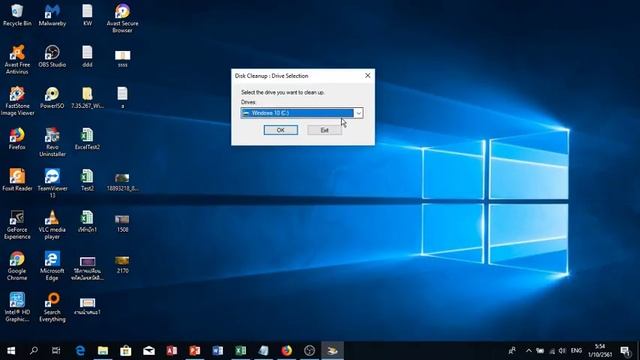Open GeForce Experience shortcut
This screenshot has width=640, height=360.
click(17, 224)
